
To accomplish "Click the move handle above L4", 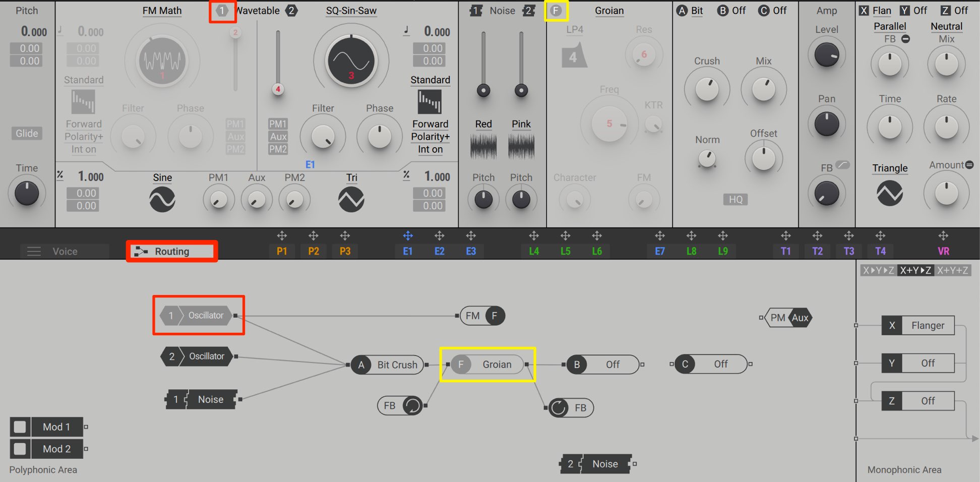I will [534, 235].
